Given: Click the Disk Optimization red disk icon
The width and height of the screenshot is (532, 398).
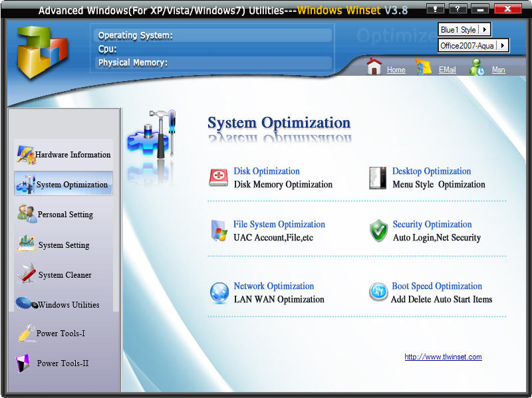Looking at the screenshot, I should pos(219,177).
